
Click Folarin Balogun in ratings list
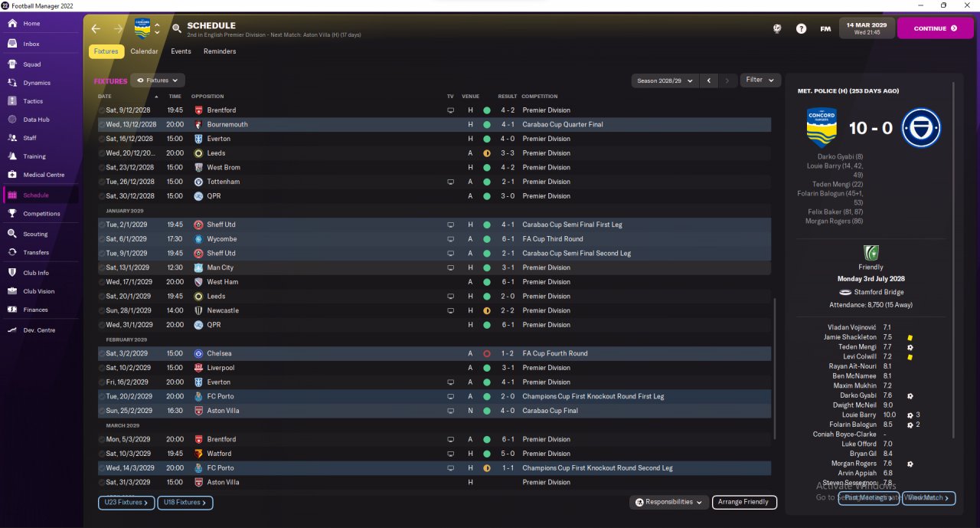tap(853, 425)
